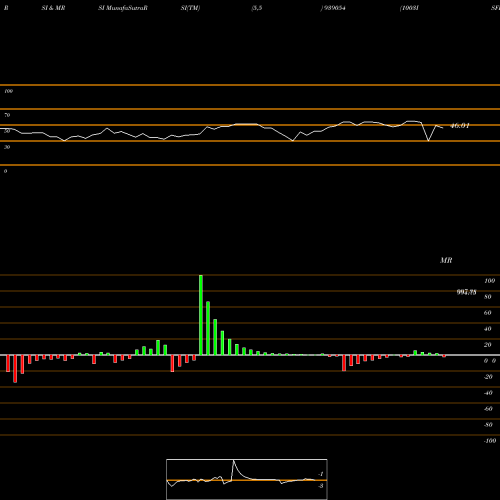Viewport: 500px width, 500px height.
Task: Open the mini overview chart thumbnail
Action: click(247, 479)
